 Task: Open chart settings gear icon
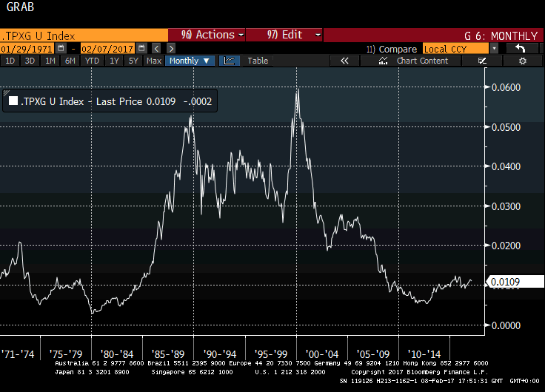[522, 61]
